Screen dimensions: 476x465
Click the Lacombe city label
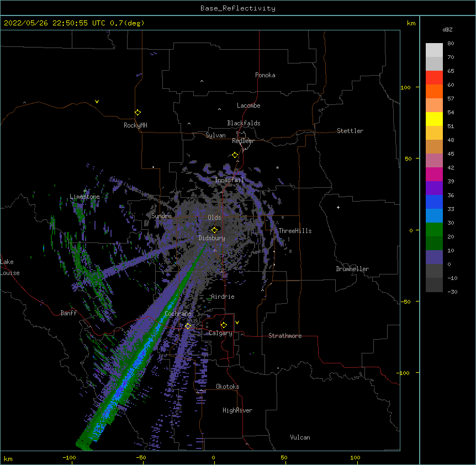[x=248, y=105]
